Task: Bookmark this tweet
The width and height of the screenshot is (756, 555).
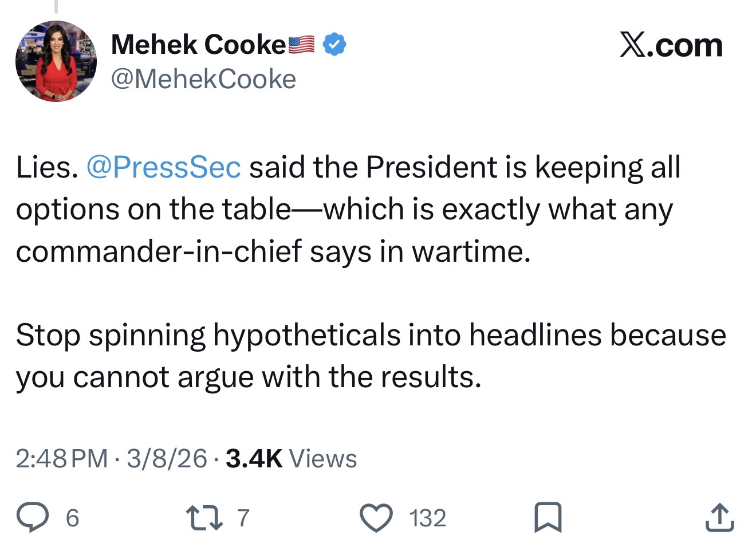Action: click(548, 517)
